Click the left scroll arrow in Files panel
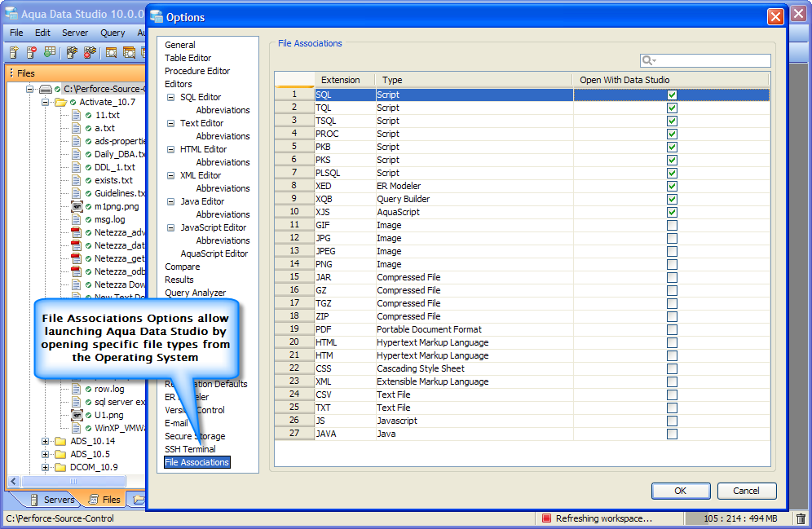 point(14,482)
